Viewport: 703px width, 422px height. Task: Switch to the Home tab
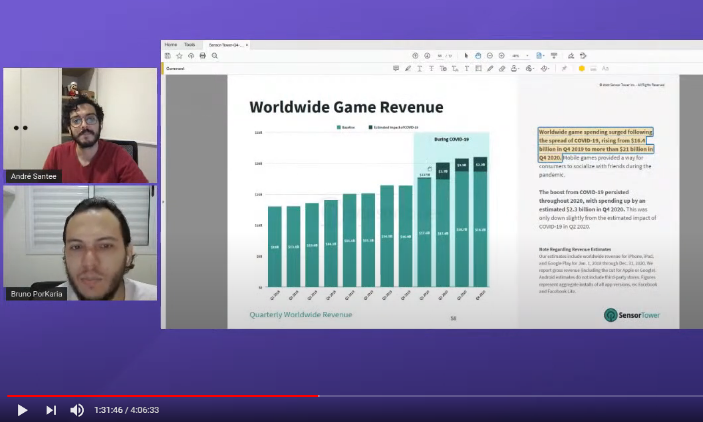171,45
